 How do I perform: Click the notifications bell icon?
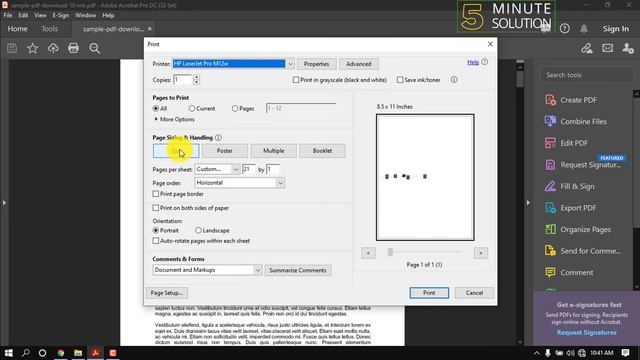(584, 29)
